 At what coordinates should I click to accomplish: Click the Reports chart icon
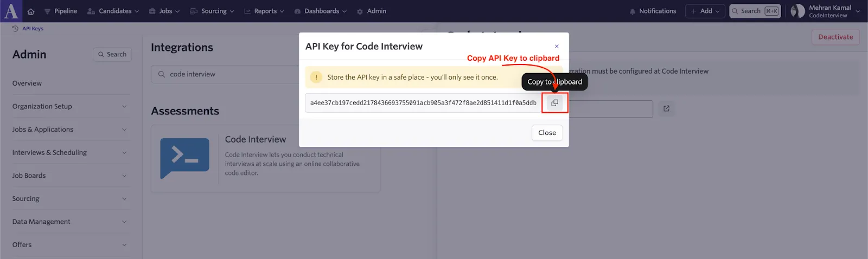[247, 11]
